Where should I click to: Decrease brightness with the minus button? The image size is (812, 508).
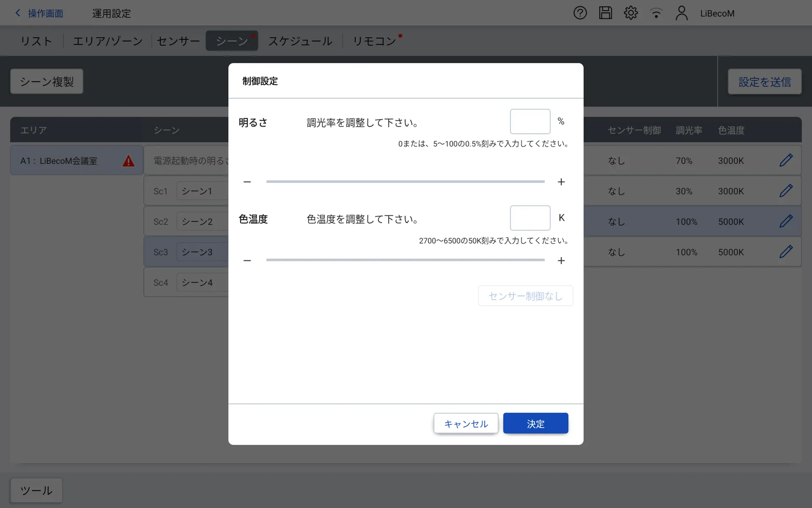point(247,182)
